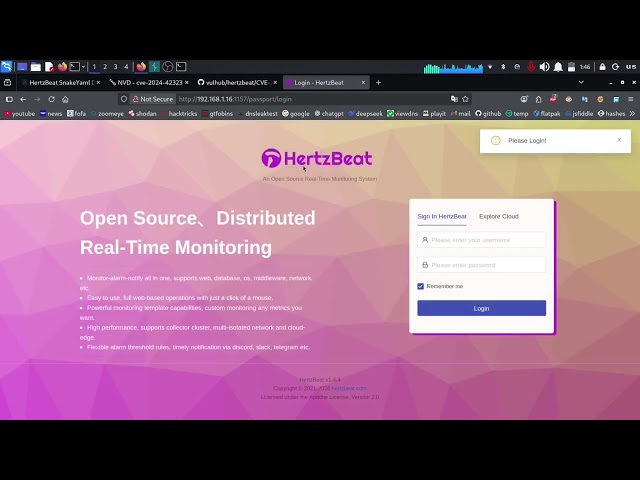Open the Bluetooth tray icon

point(503,67)
